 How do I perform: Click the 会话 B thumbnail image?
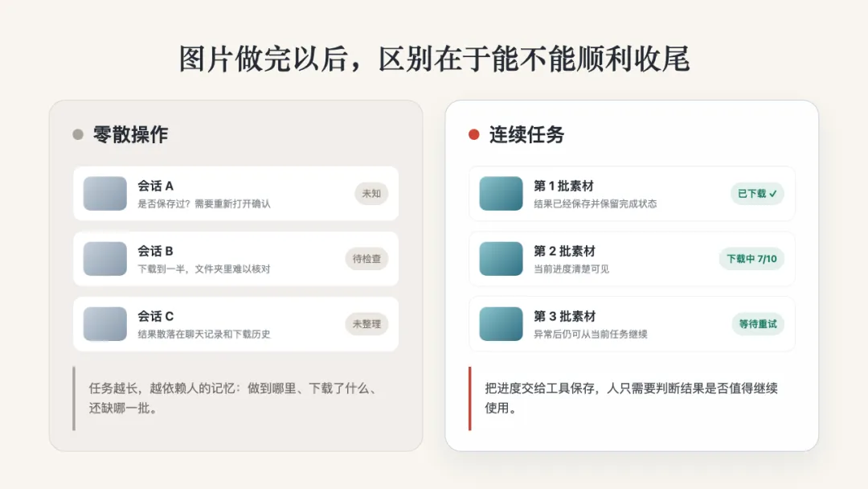tap(105, 259)
